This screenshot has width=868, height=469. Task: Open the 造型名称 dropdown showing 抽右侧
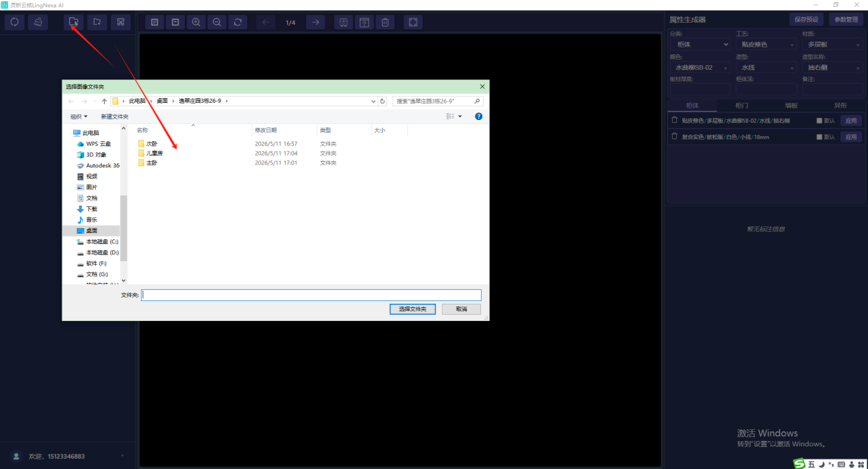(x=832, y=68)
